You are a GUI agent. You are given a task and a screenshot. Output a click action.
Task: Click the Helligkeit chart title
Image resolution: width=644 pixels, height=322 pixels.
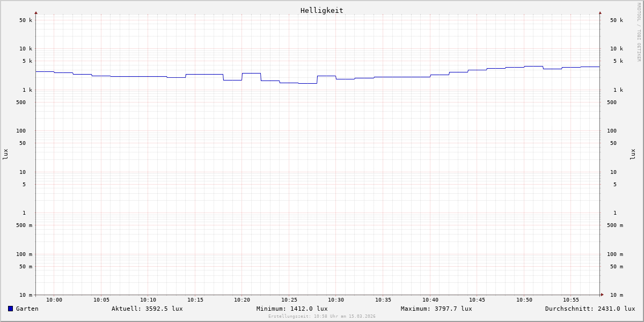coord(321,10)
